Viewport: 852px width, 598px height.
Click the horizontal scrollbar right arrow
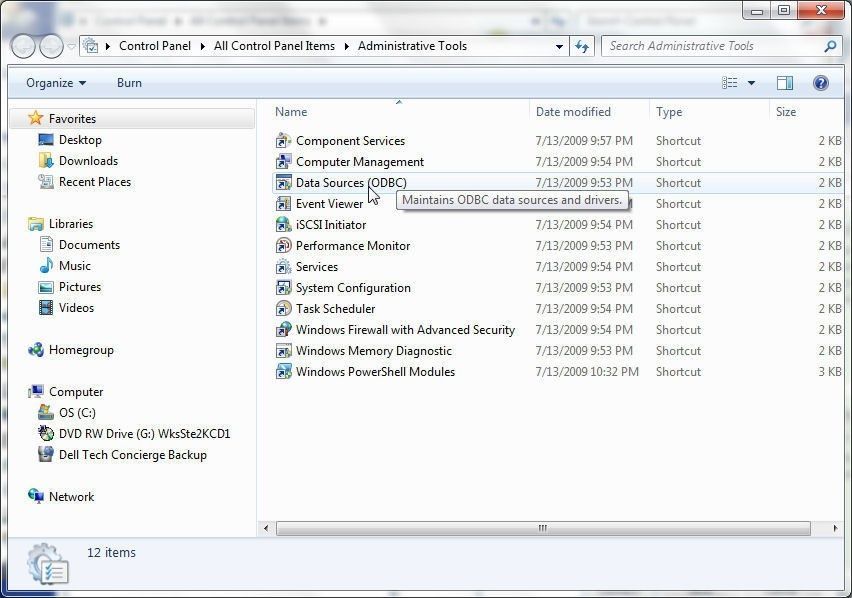[x=835, y=528]
